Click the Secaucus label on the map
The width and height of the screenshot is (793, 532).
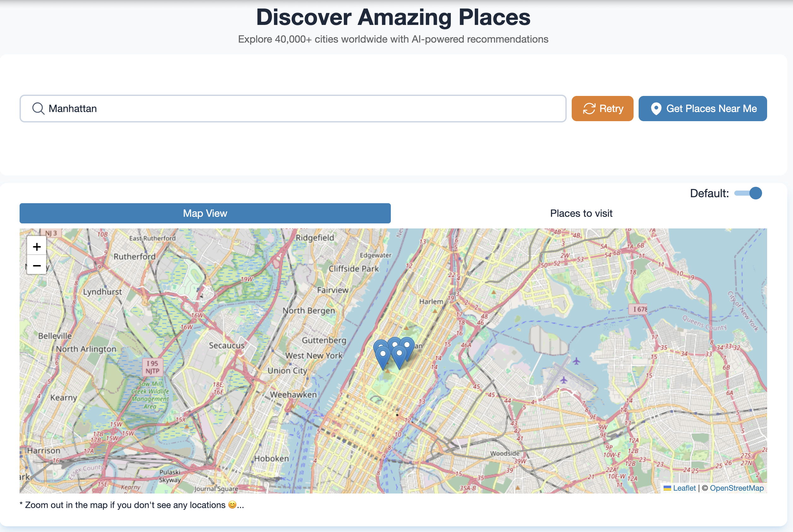226,346
